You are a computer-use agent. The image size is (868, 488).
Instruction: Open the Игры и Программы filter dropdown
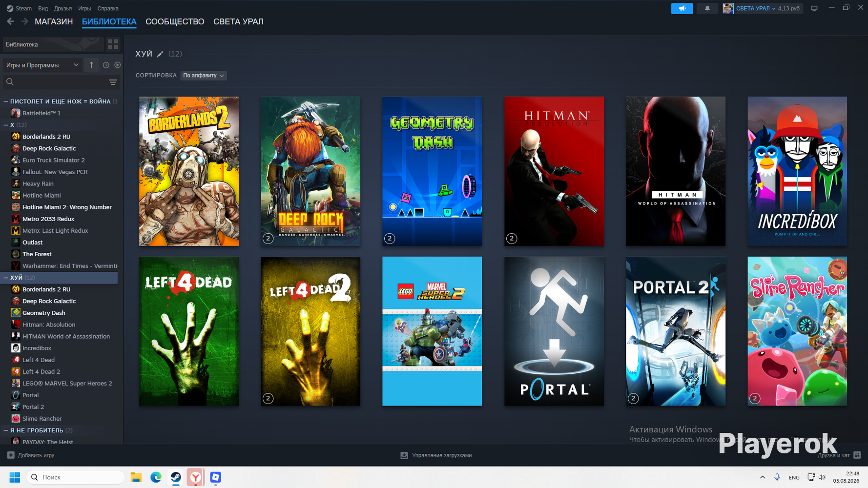(x=42, y=65)
